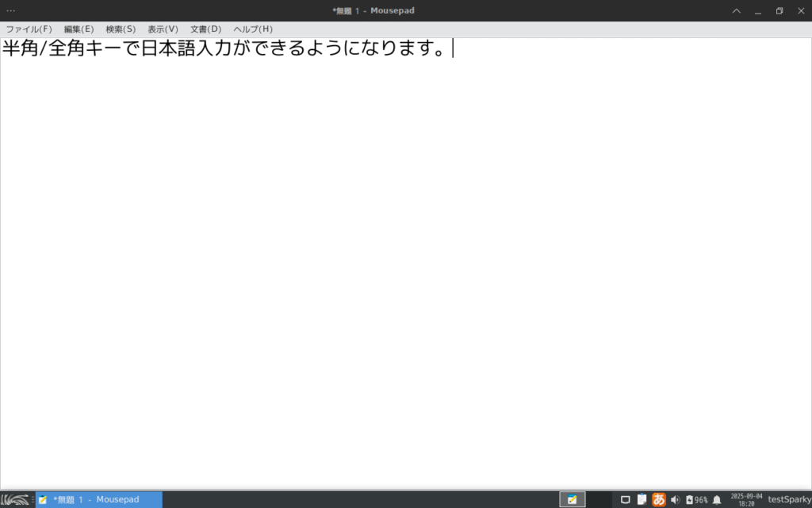Viewport: 812px width, 508px height.
Task: Toggle the Japanese input method あ icon
Action: point(658,499)
